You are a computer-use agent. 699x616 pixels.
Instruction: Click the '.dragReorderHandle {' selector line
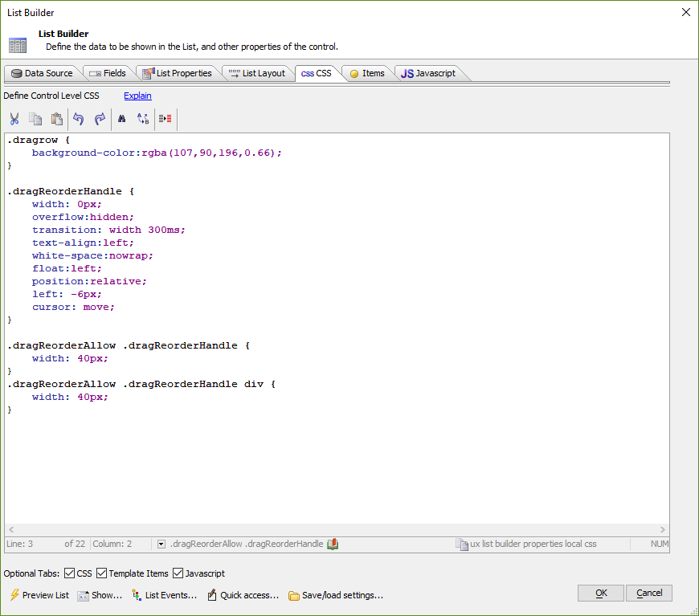pos(71,191)
